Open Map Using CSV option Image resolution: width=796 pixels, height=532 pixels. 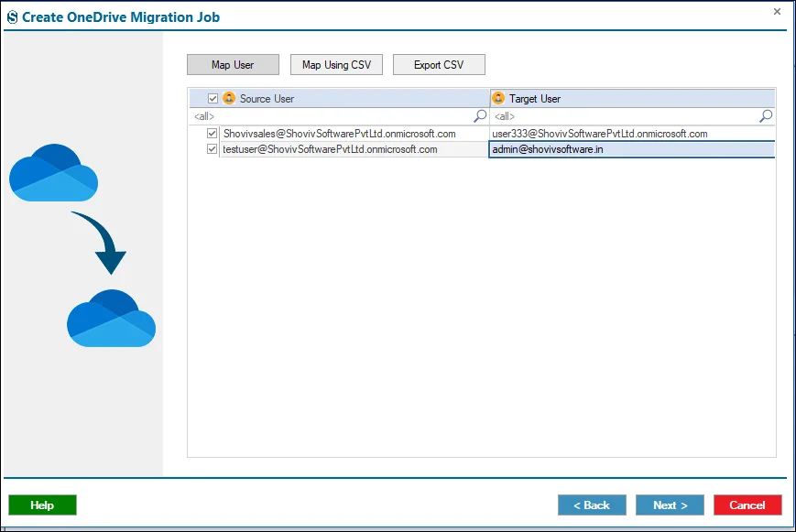[x=336, y=64]
